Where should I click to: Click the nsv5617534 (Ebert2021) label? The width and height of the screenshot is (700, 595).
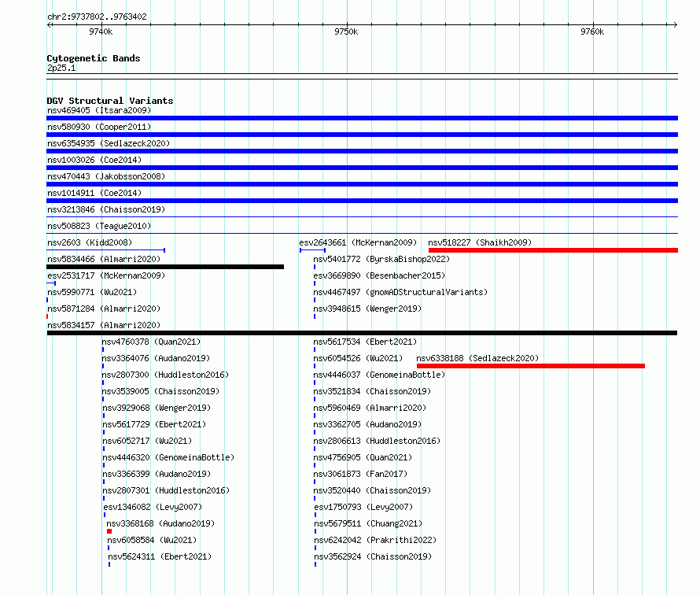[365, 342]
